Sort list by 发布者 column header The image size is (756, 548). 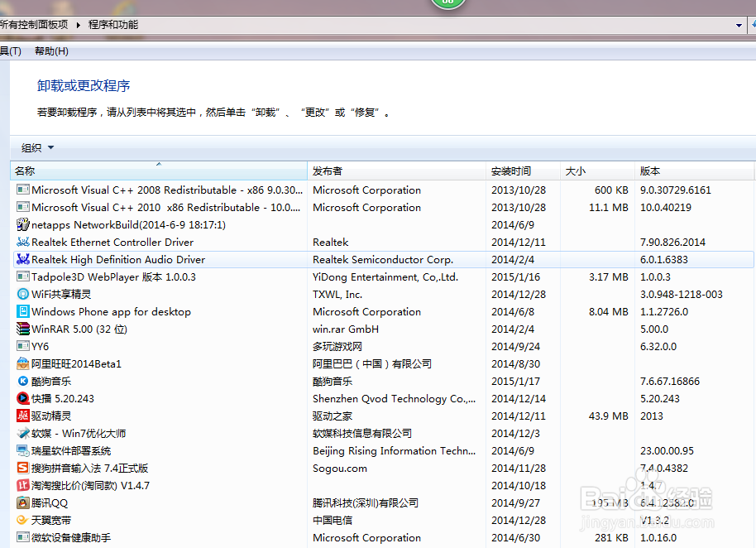(397, 171)
